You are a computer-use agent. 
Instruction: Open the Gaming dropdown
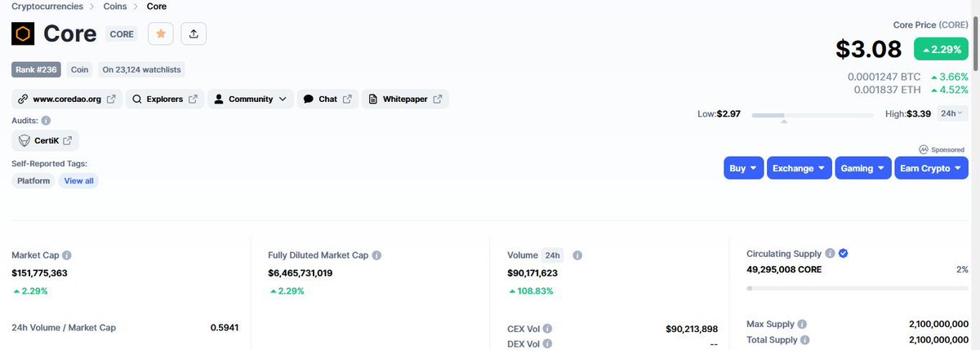pyautogui.click(x=863, y=168)
